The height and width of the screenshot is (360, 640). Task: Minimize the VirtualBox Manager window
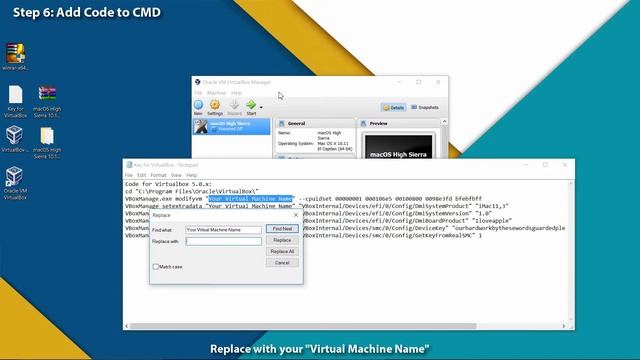(400, 82)
